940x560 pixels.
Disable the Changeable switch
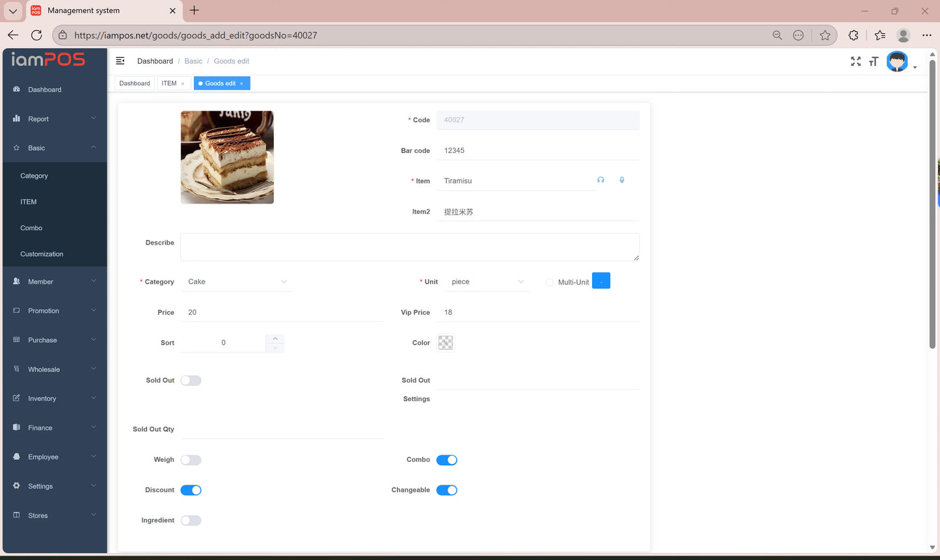coord(447,490)
